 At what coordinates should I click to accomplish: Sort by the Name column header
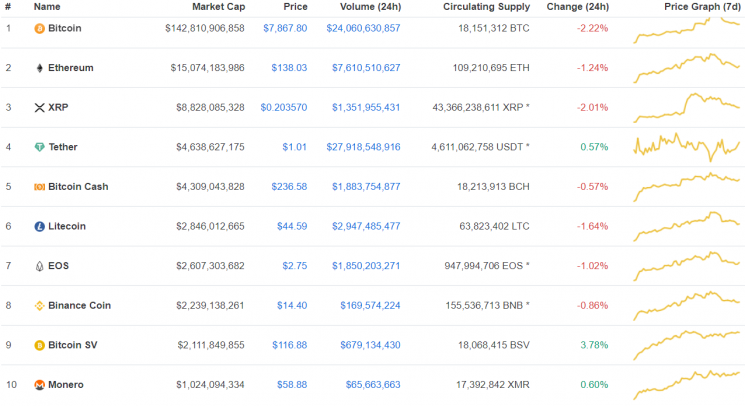[x=47, y=7]
